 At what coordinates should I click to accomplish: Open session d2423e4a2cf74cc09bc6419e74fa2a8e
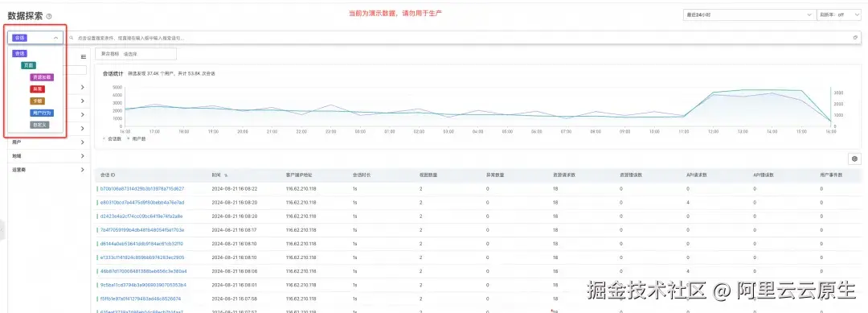(x=141, y=216)
